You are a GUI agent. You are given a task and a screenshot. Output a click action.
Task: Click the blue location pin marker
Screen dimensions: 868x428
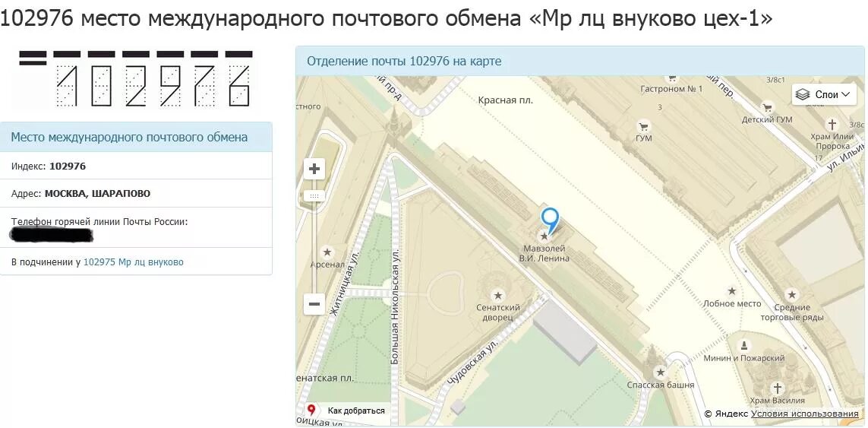point(550,220)
